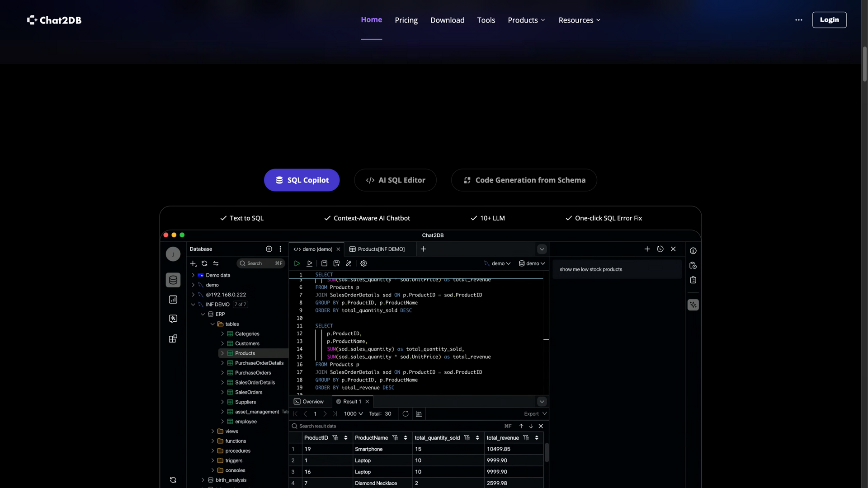
Task: Open the Products dropdown in navigation
Action: point(526,20)
